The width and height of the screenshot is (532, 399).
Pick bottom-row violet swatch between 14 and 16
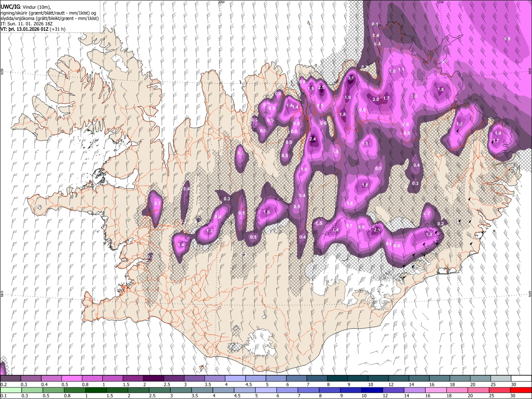pyautogui.click(x=414, y=390)
